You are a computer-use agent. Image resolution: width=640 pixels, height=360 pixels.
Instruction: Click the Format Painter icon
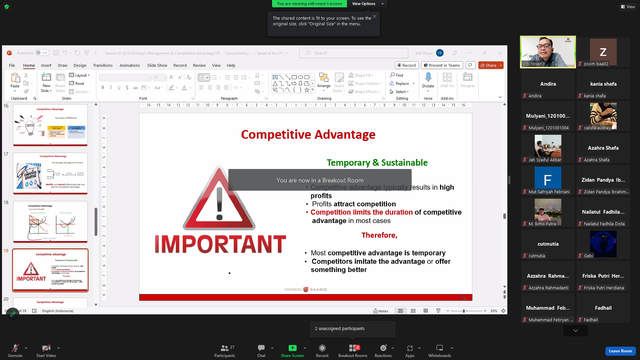[x=26, y=91]
